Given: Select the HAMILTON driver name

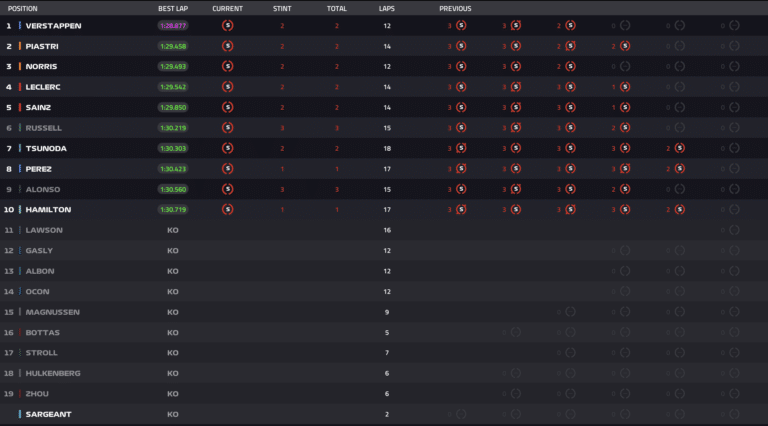Looking at the screenshot, I should coord(48,210).
